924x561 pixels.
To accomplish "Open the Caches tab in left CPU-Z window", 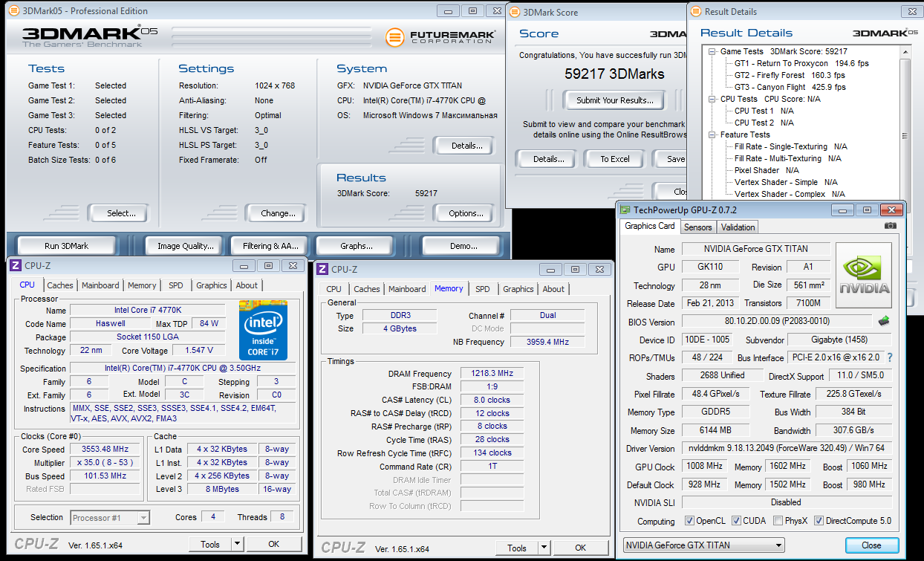I will [x=60, y=285].
